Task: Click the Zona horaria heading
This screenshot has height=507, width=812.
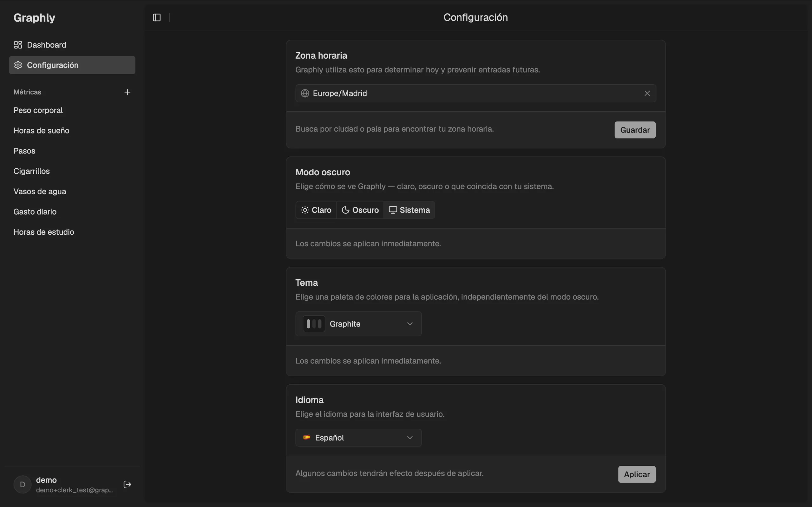Action: (x=321, y=55)
